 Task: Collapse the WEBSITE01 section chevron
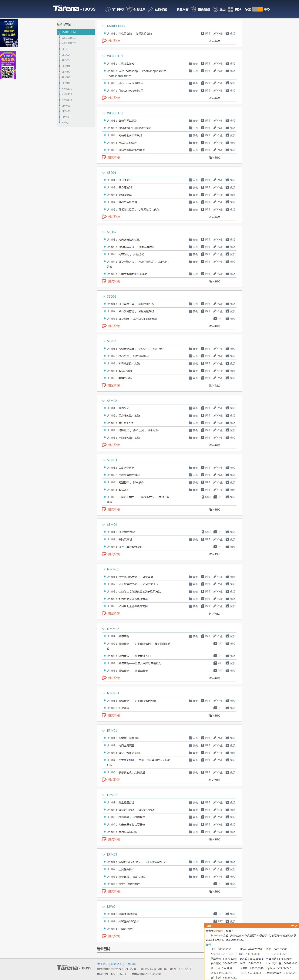pyautogui.click(x=103, y=56)
